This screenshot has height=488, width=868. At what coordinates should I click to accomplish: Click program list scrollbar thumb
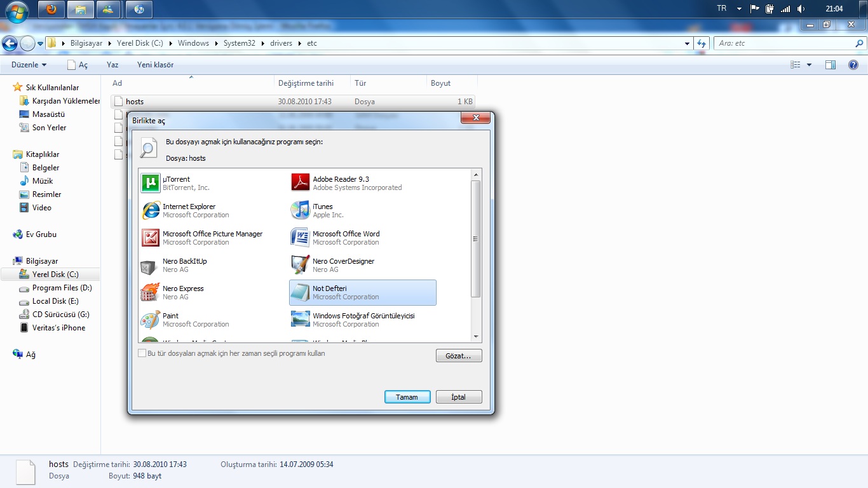[x=476, y=239]
